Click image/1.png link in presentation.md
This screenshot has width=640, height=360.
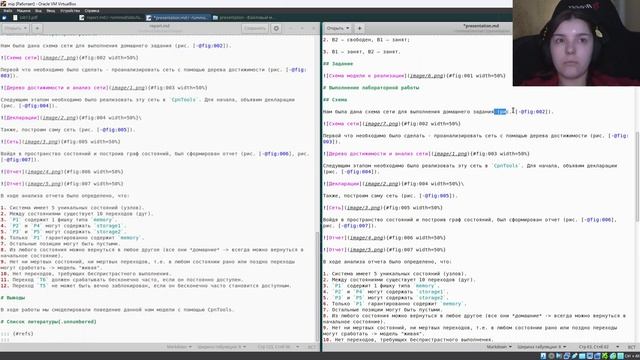[x=451, y=154]
